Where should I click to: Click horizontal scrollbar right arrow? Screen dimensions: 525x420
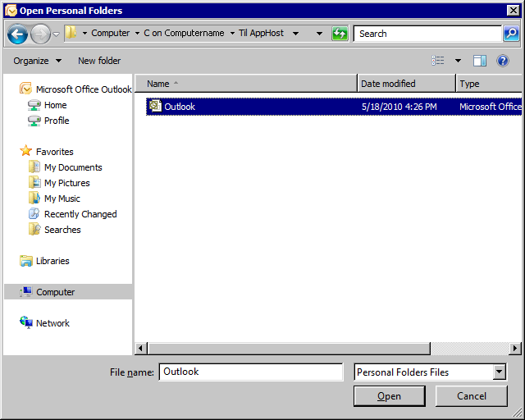(x=515, y=349)
